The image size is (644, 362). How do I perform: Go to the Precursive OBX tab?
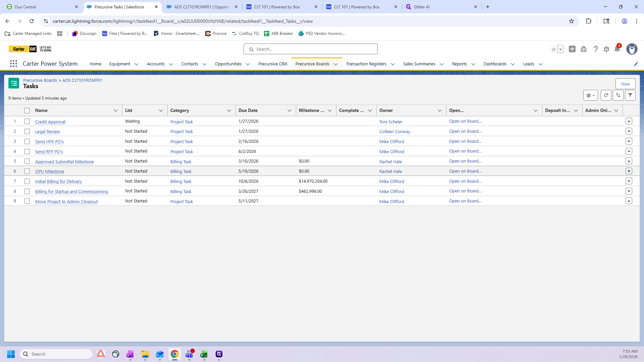(273, 64)
